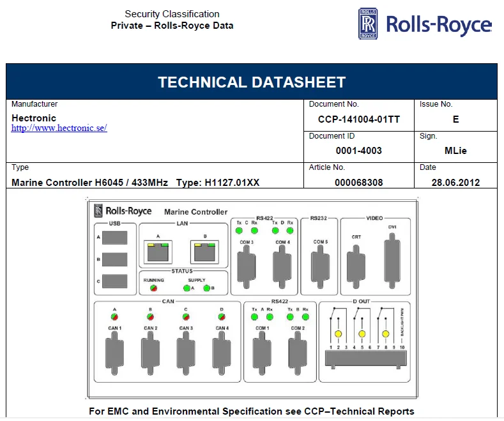
Task: Click the RUNNING status LED
Action: click(154, 288)
